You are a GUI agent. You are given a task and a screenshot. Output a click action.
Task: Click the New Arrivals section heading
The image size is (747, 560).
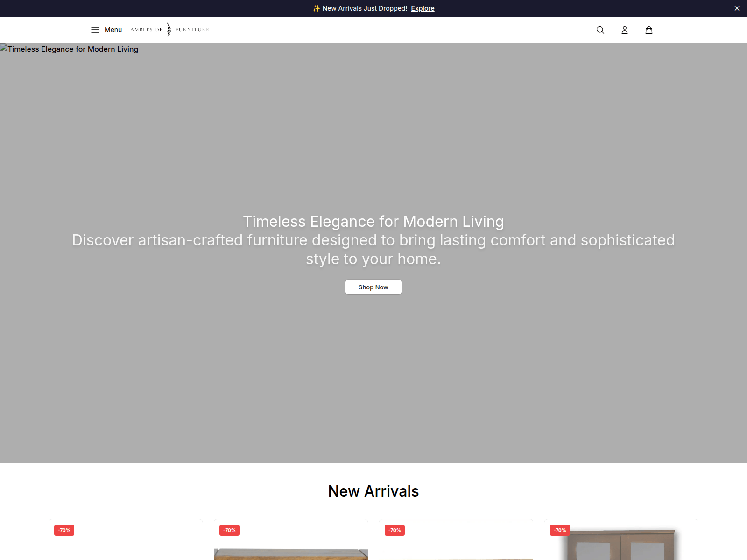(x=373, y=491)
